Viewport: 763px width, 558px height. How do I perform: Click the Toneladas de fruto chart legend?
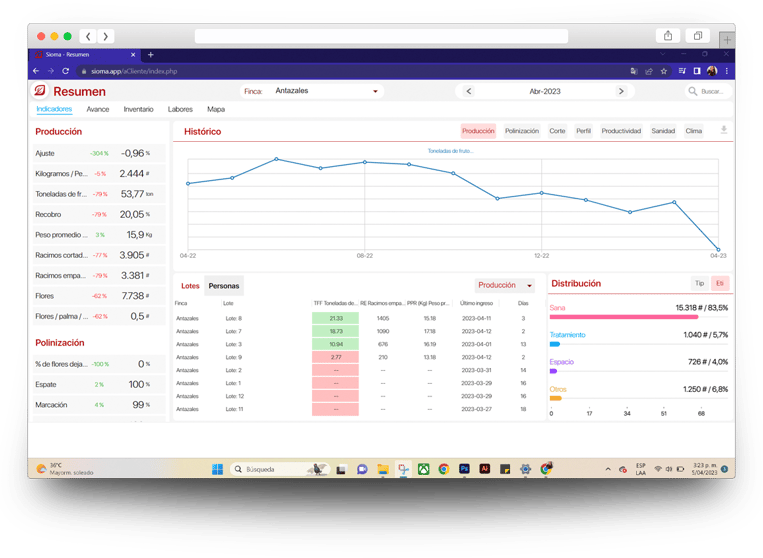coord(450,151)
